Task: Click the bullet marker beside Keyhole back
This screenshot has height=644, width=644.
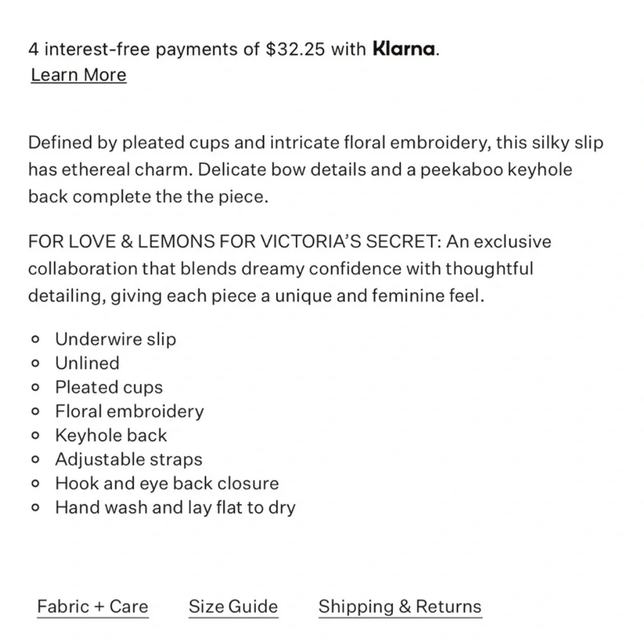Action: coord(35,436)
